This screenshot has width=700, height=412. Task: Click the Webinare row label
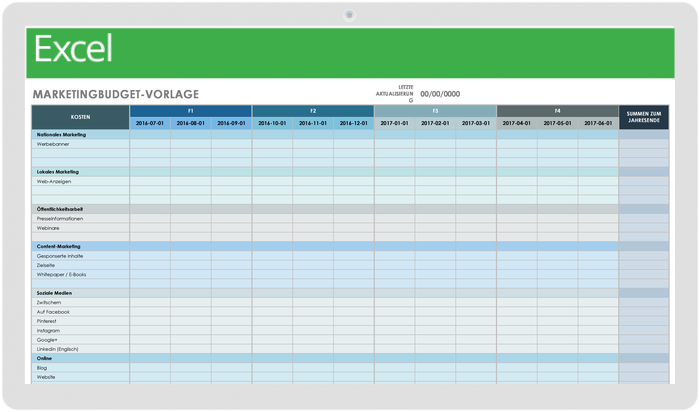(48, 228)
